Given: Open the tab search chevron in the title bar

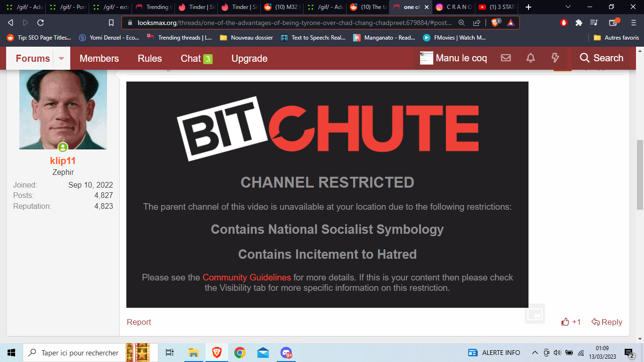Looking at the screenshot, I should click(x=568, y=7).
